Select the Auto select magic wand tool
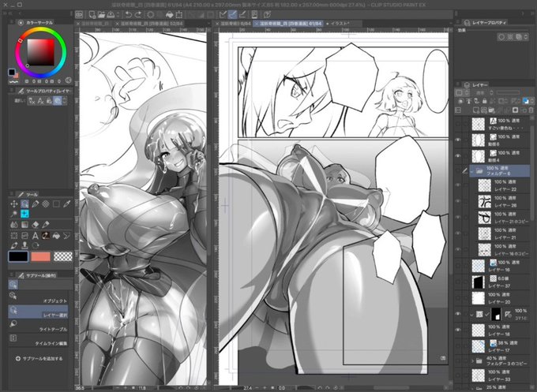Screen dimensions: 537x392 (14, 214)
